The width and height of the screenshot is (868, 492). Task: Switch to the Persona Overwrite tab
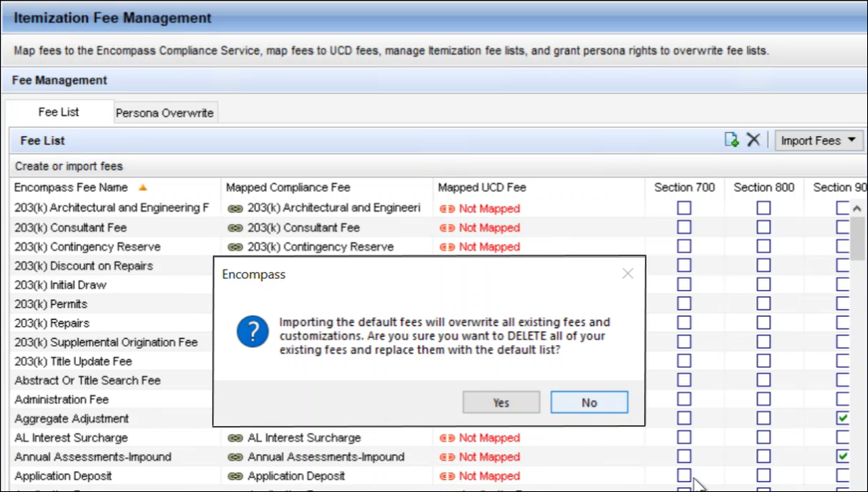164,113
